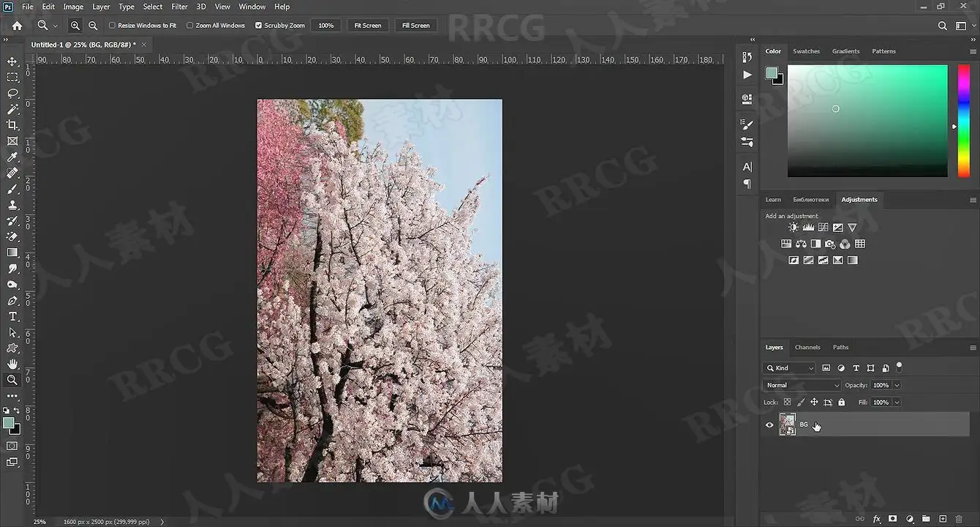Select the Pen tool
Viewport: 980px width, 527px height.
tap(12, 301)
